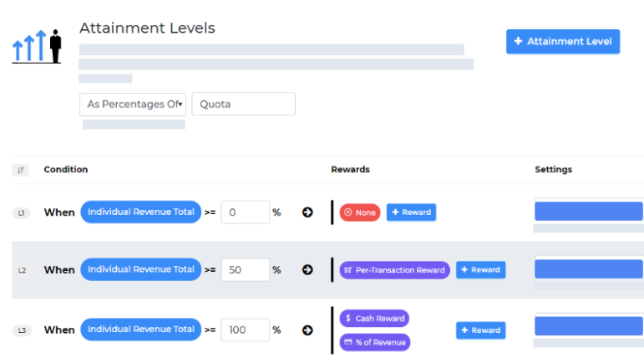Open the None reward tag in L1
The height and width of the screenshot is (363, 644).
coord(360,212)
